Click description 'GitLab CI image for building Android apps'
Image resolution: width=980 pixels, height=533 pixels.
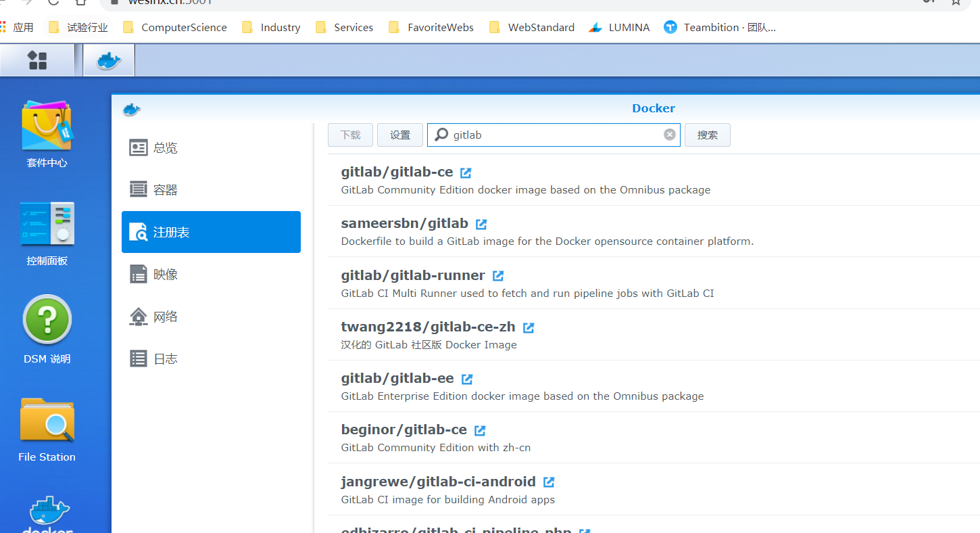[x=448, y=500]
